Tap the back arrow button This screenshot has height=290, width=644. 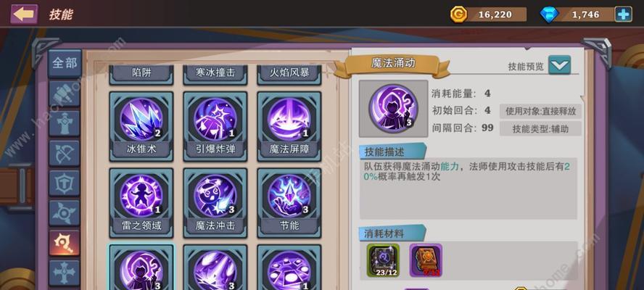click(x=24, y=14)
